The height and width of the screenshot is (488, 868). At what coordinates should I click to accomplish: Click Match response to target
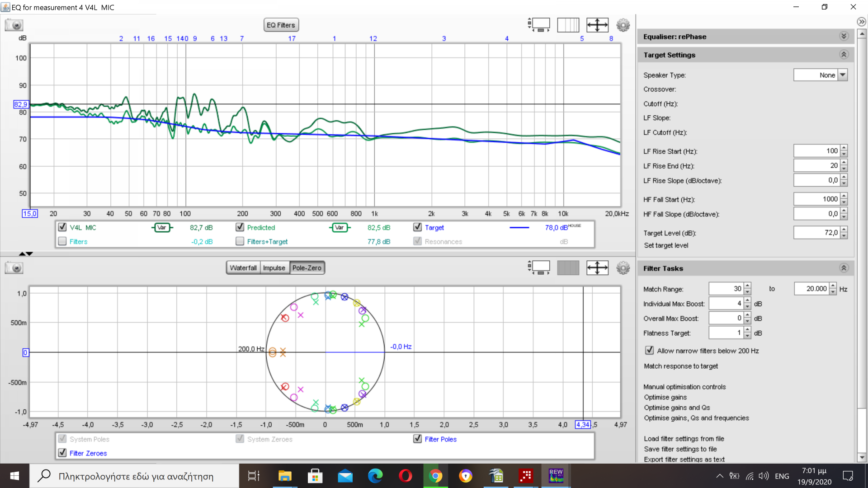[x=680, y=366]
